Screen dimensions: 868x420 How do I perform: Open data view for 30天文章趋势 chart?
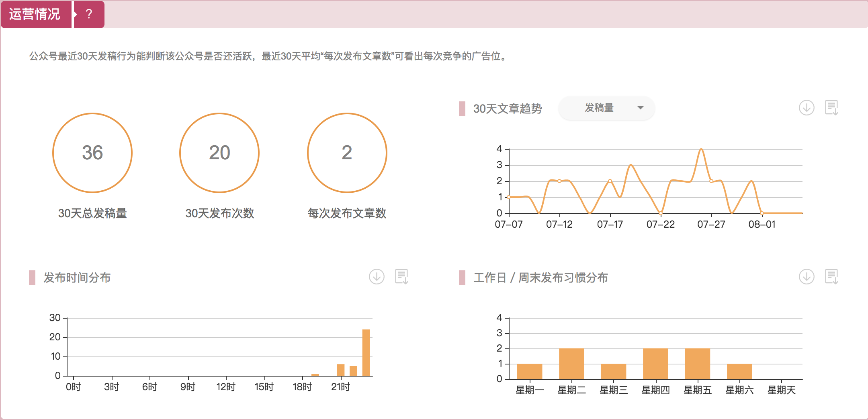(831, 108)
